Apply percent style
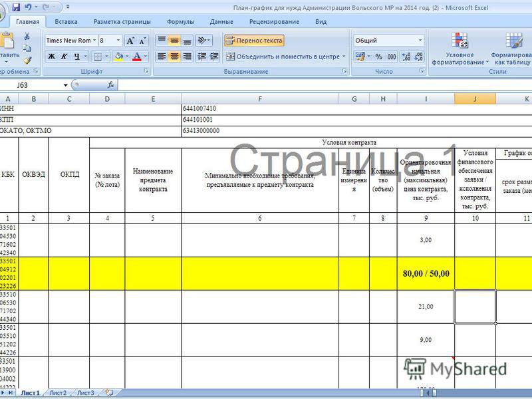The width and height of the screenshot is (532, 399). pos(378,57)
